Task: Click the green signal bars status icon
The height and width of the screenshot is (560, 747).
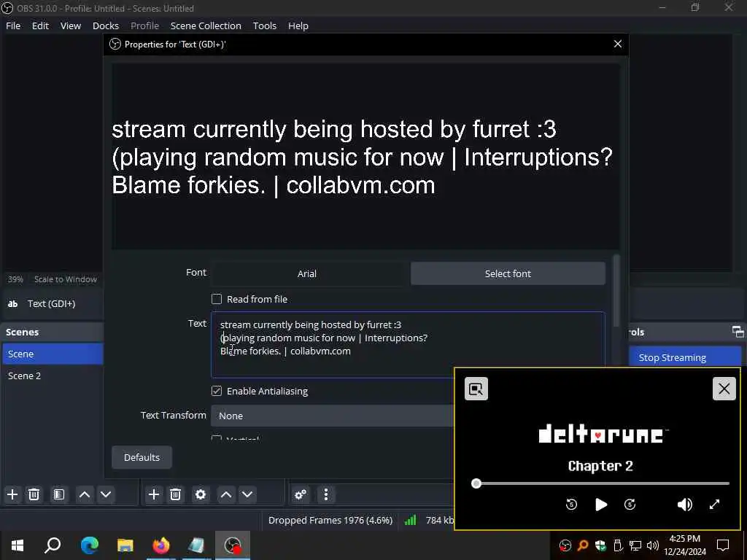Action: [410, 520]
